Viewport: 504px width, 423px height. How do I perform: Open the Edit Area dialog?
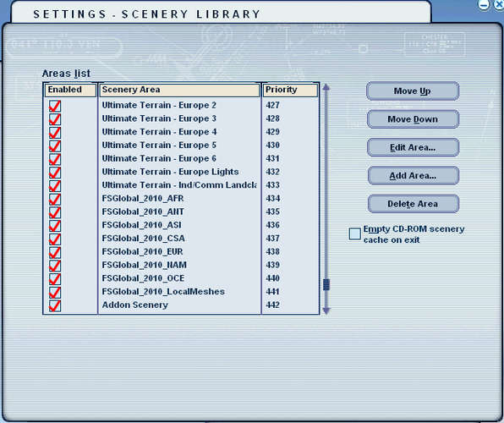point(413,148)
